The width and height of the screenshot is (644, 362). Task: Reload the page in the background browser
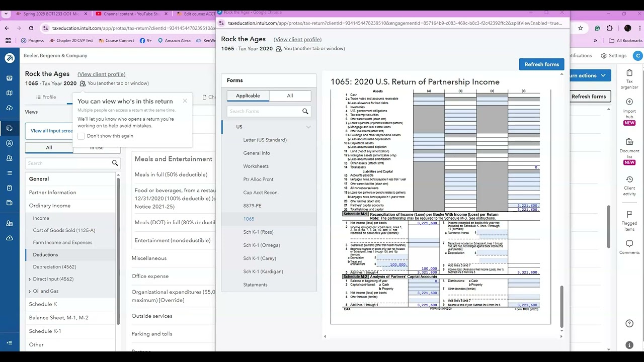click(31, 28)
